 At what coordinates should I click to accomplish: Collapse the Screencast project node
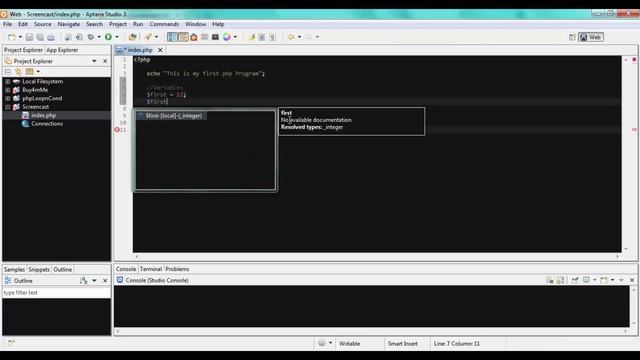pos(8,107)
